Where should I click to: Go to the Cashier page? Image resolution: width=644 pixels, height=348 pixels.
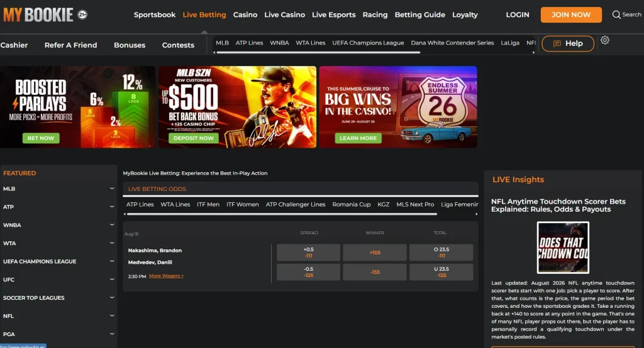pos(14,45)
